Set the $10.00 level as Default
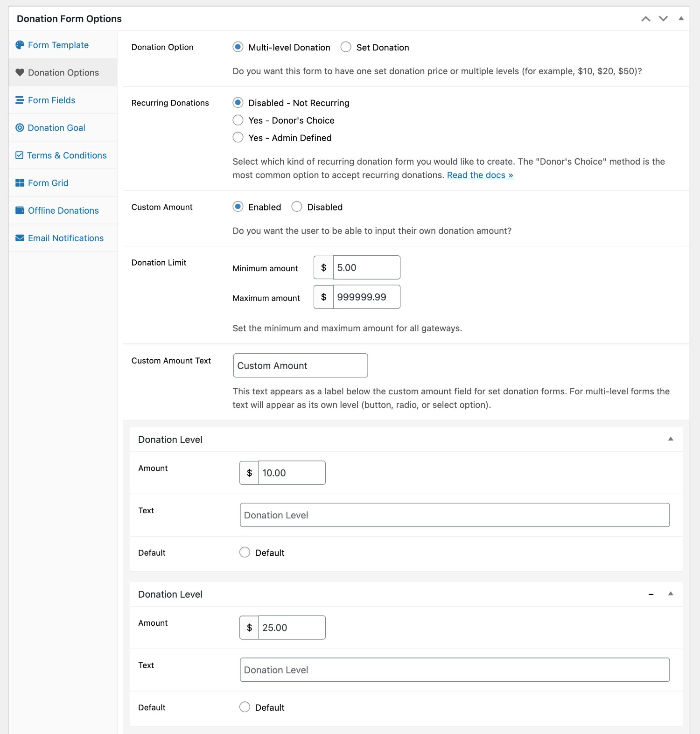 (245, 552)
